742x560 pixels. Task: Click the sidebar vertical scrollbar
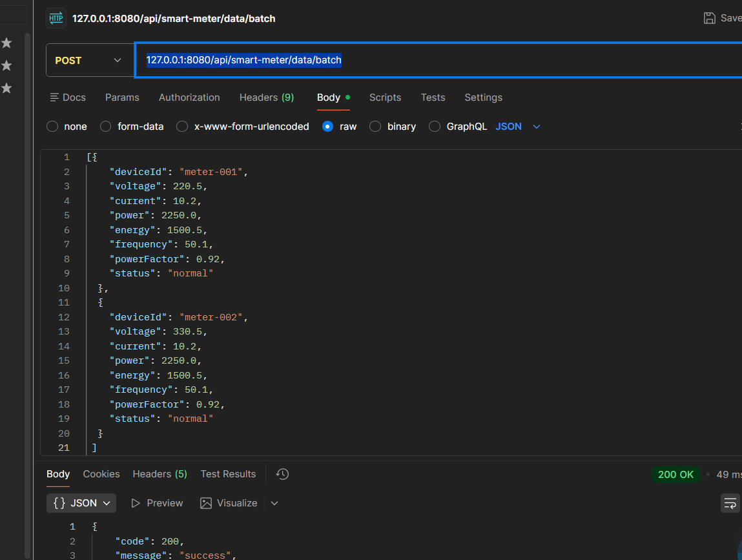tap(28, 296)
